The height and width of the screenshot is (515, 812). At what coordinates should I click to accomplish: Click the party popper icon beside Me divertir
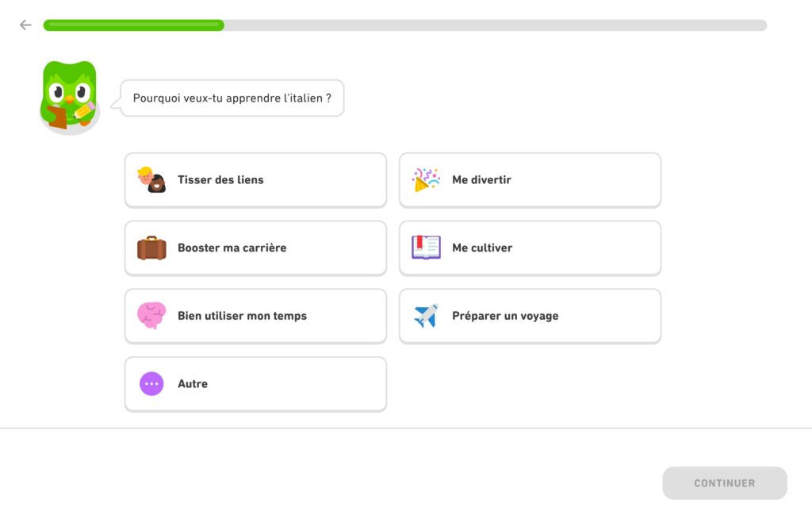tap(424, 180)
